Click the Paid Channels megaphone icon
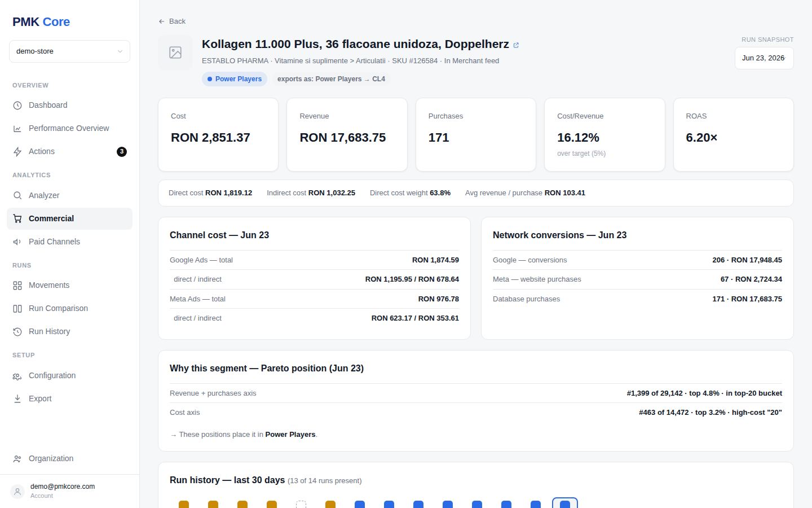812x508 pixels. pyautogui.click(x=17, y=242)
